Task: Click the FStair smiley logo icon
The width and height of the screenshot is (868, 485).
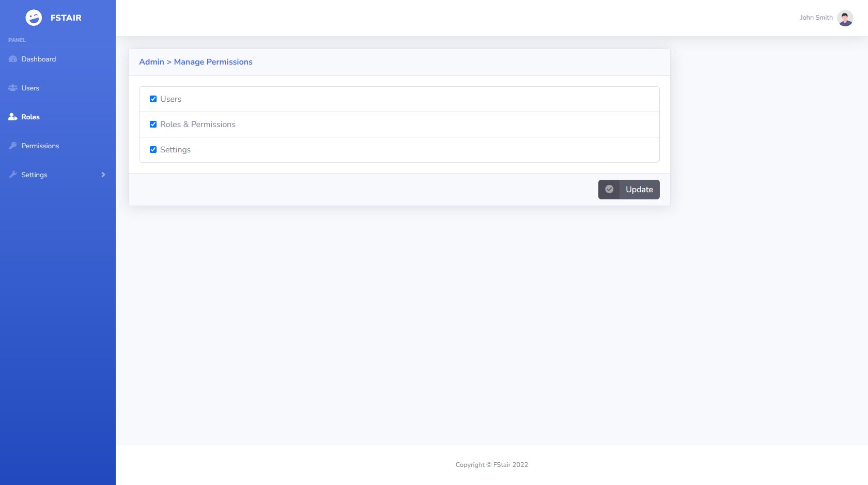Action: click(34, 18)
